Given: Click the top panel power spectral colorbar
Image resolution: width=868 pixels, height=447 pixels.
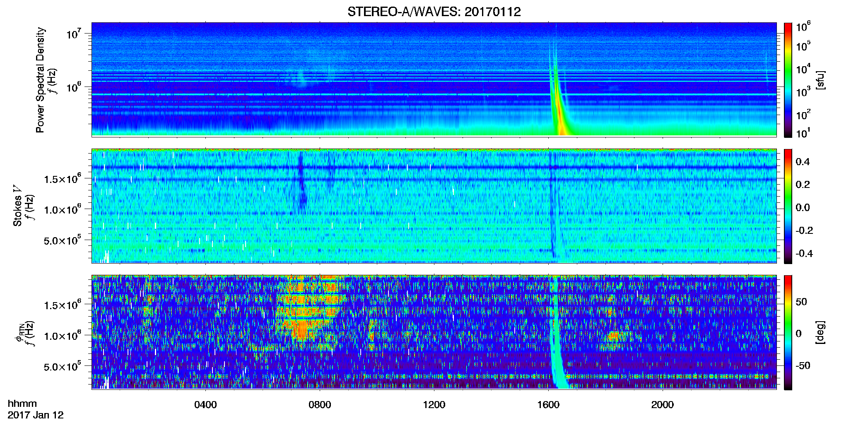Looking at the screenshot, I should coord(788,80).
